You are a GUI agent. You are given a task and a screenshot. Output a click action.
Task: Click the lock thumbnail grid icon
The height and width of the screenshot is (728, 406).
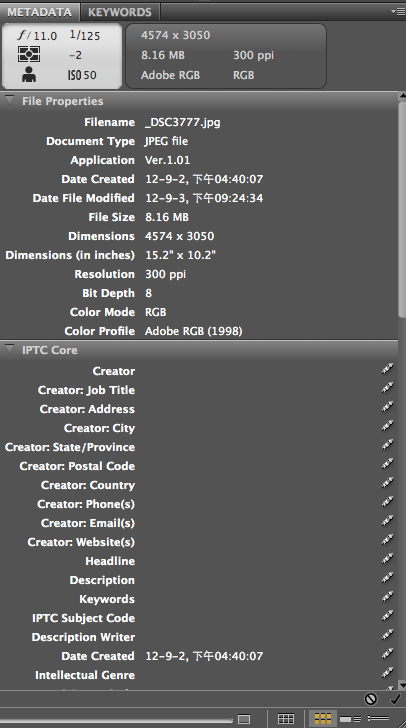coord(286,719)
